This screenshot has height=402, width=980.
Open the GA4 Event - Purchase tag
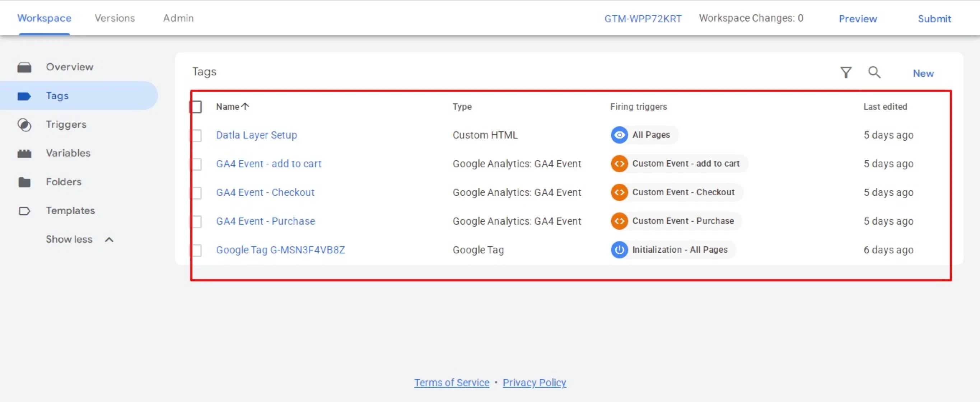[266, 221]
